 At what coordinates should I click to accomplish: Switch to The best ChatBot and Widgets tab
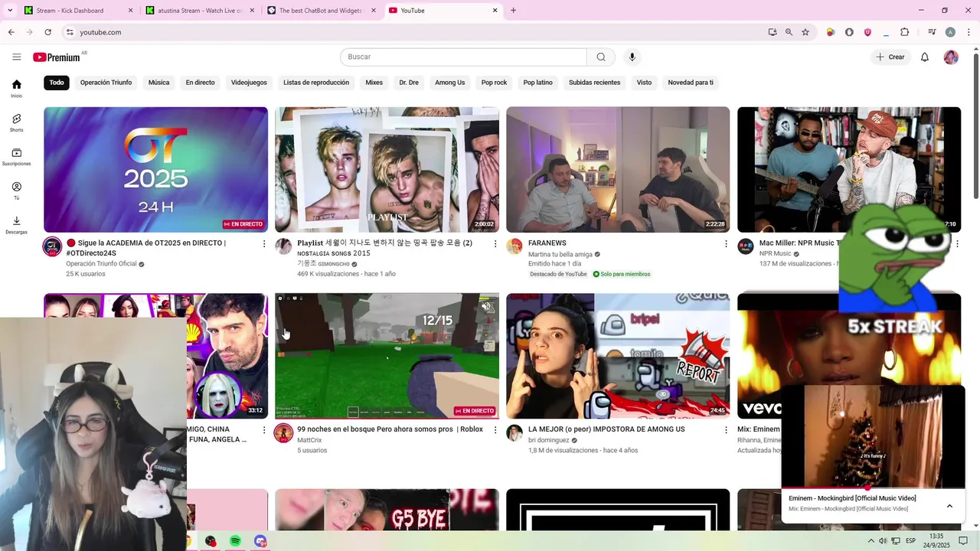pos(322,11)
